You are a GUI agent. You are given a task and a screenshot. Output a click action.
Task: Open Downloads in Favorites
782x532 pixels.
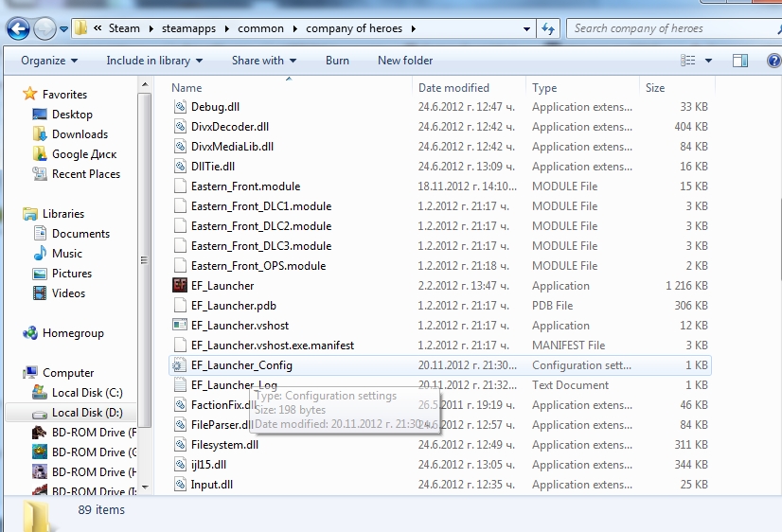[80, 134]
